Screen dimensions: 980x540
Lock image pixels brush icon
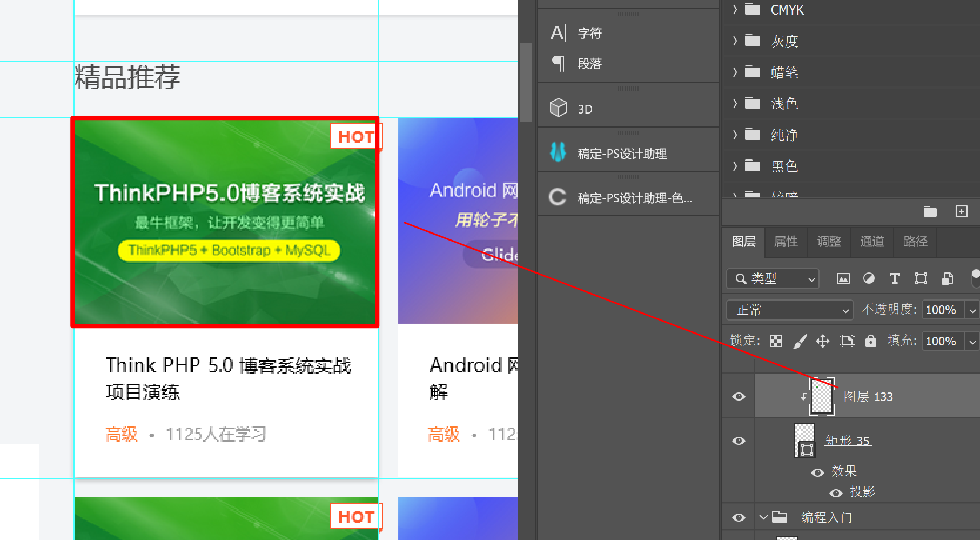pos(800,341)
